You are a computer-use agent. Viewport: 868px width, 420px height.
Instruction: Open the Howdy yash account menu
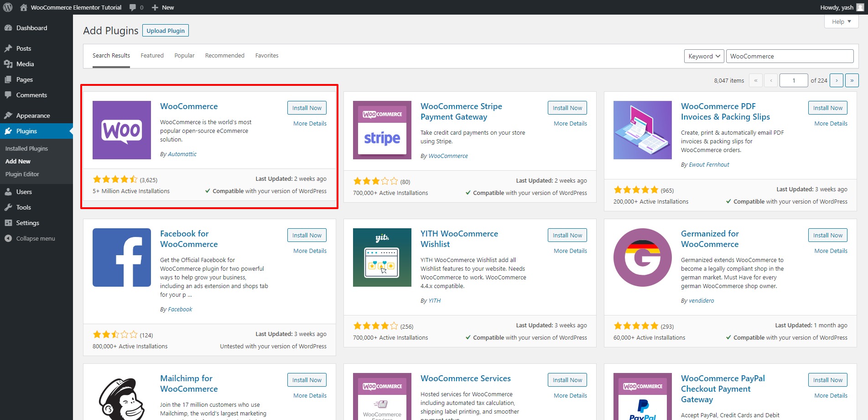point(838,7)
